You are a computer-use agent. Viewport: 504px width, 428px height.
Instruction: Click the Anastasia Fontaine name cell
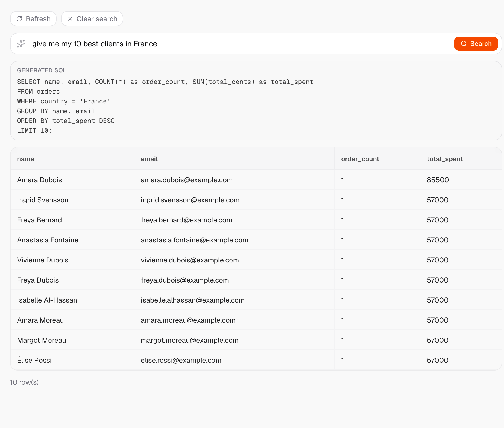point(48,240)
